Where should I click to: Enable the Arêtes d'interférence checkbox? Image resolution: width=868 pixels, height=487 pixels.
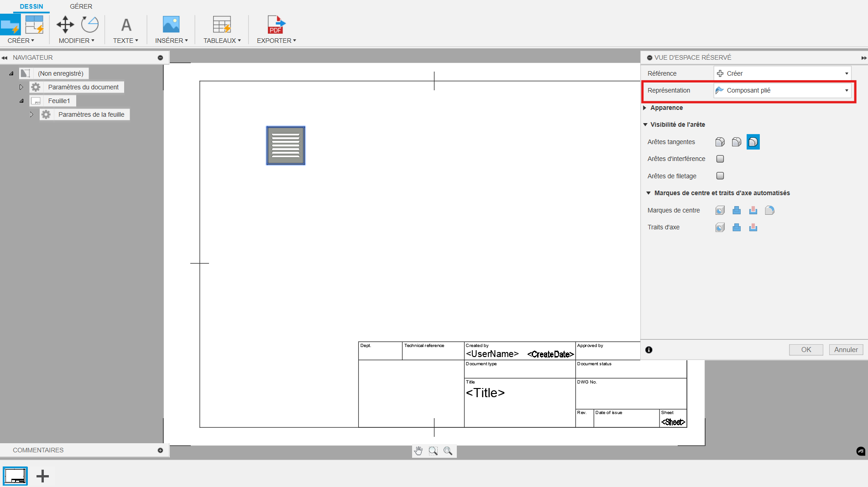click(720, 159)
